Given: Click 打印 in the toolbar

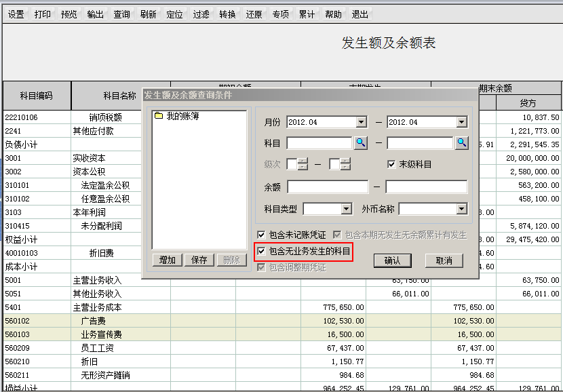Looking at the screenshot, I should (43, 14).
